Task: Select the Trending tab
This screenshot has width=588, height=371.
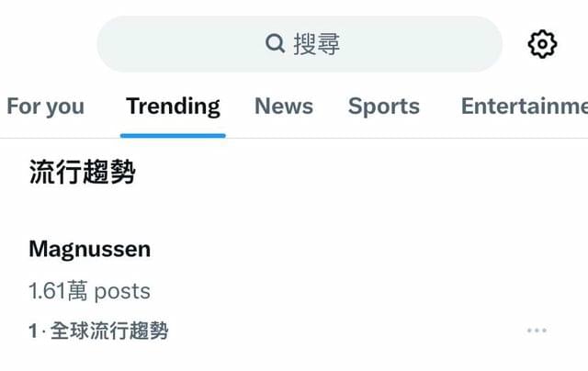Action: [x=173, y=107]
